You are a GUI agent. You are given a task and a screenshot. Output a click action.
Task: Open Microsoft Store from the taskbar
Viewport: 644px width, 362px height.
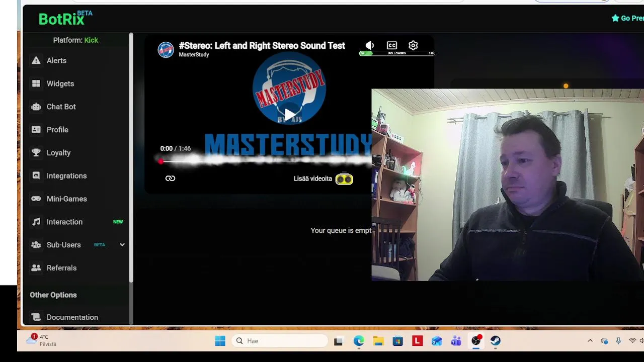[398, 341]
